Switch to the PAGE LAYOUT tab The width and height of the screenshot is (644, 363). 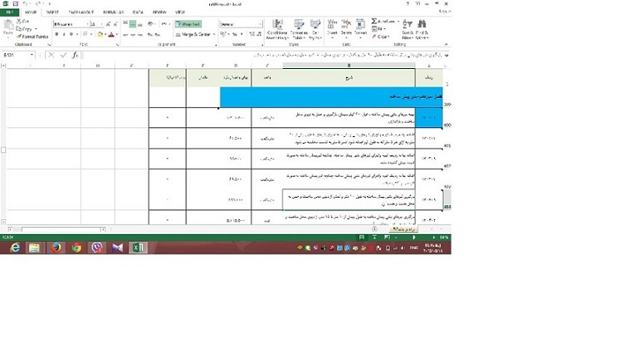pyautogui.click(x=80, y=12)
